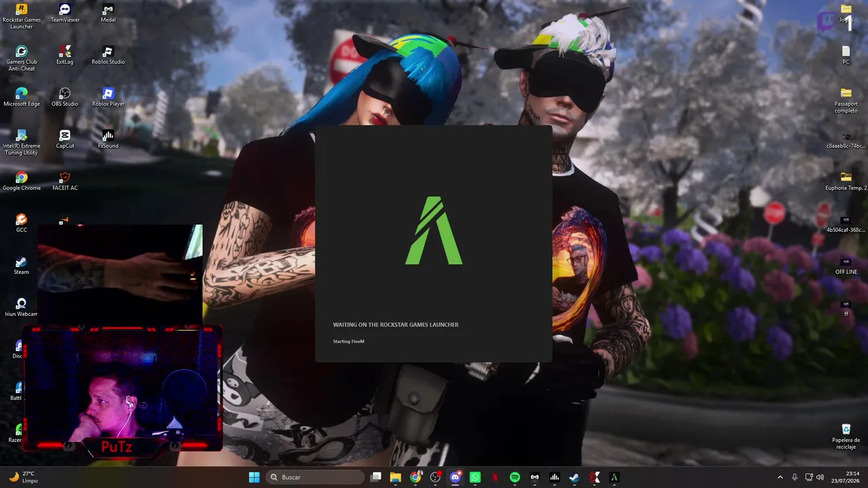
Task: Switch to Google Chrome on the taskbar
Action: click(x=416, y=477)
